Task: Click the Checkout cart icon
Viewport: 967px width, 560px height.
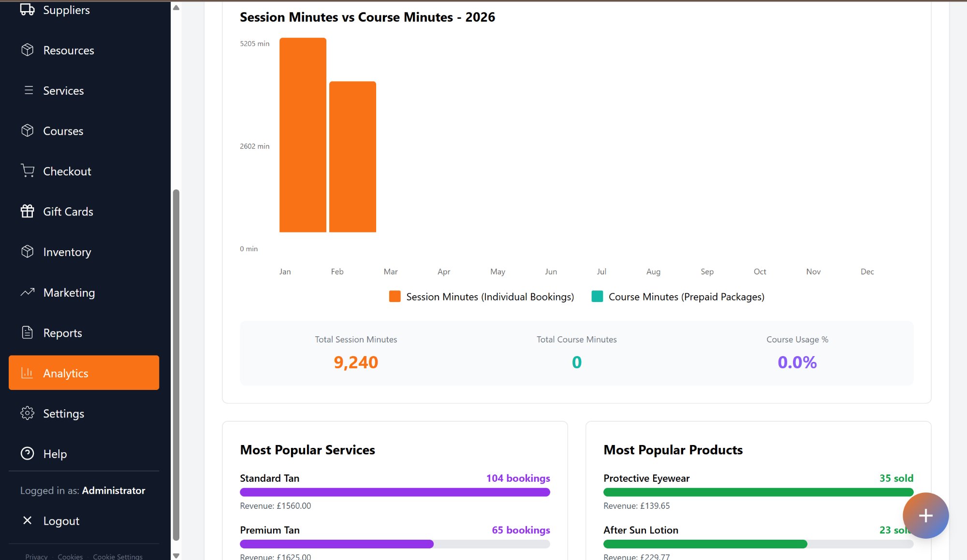Action: tap(28, 171)
